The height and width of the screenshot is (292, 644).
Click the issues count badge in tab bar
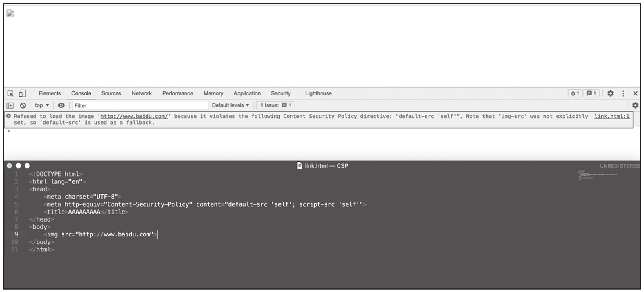pyautogui.click(x=591, y=93)
